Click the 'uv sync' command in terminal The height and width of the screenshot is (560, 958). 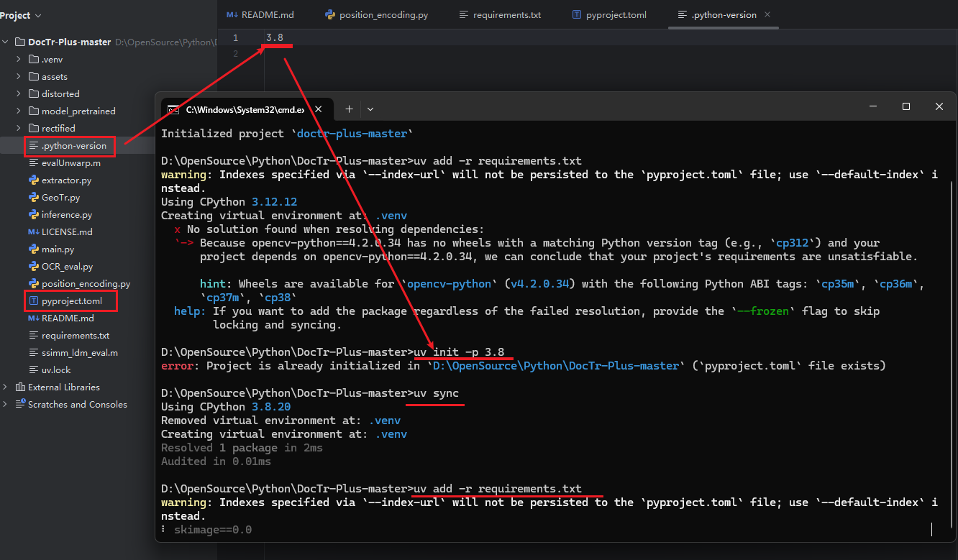pyautogui.click(x=436, y=393)
